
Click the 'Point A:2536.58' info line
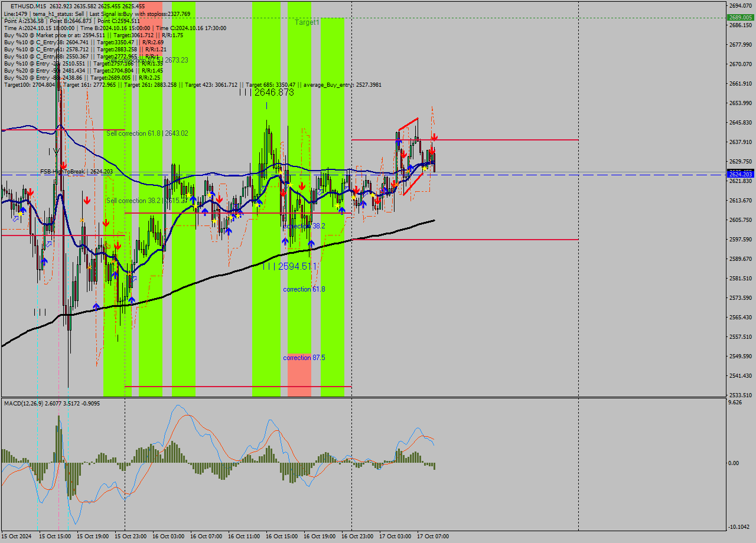[72, 21]
